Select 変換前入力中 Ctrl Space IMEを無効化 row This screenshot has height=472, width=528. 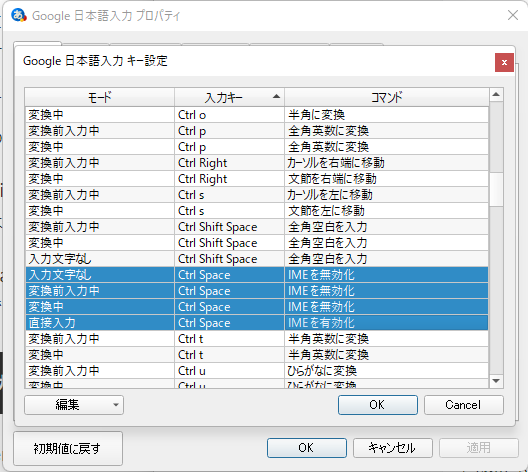pyautogui.click(x=257, y=291)
